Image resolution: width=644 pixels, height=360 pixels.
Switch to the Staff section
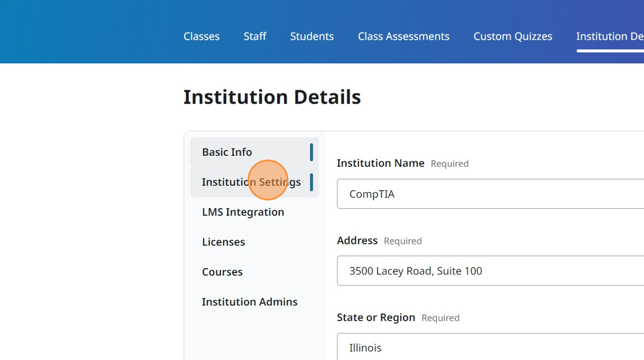[255, 36]
